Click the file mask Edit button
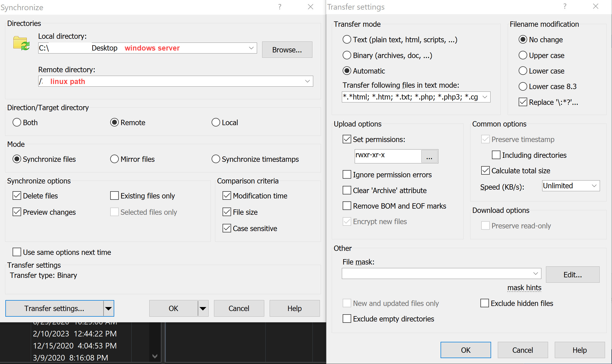The width and height of the screenshot is (612, 364). 572,275
